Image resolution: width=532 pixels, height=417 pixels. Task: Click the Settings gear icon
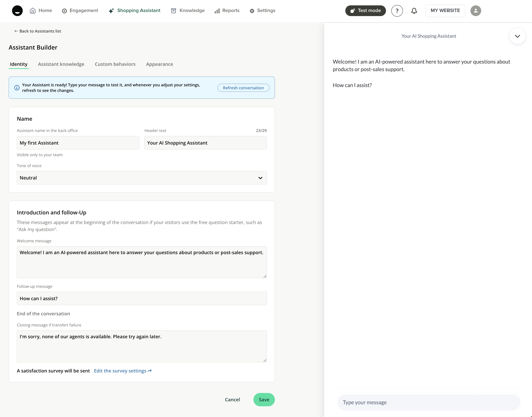pos(252,11)
